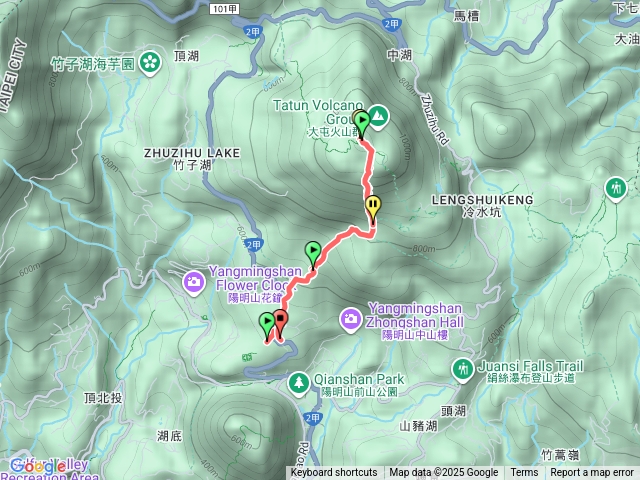Click the Tatun Volcano Group mountain icon
640x480 pixels.
(378, 117)
